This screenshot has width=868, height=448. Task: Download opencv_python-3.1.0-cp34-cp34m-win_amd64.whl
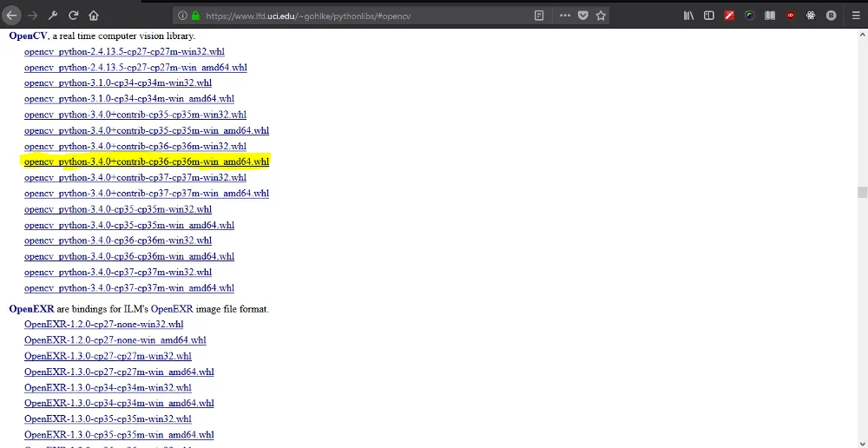point(129,99)
